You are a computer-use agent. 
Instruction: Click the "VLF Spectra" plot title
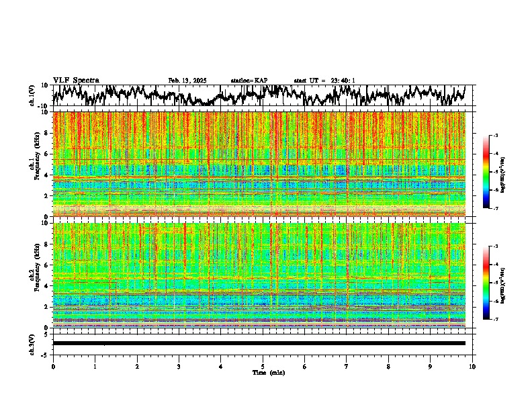point(76,81)
